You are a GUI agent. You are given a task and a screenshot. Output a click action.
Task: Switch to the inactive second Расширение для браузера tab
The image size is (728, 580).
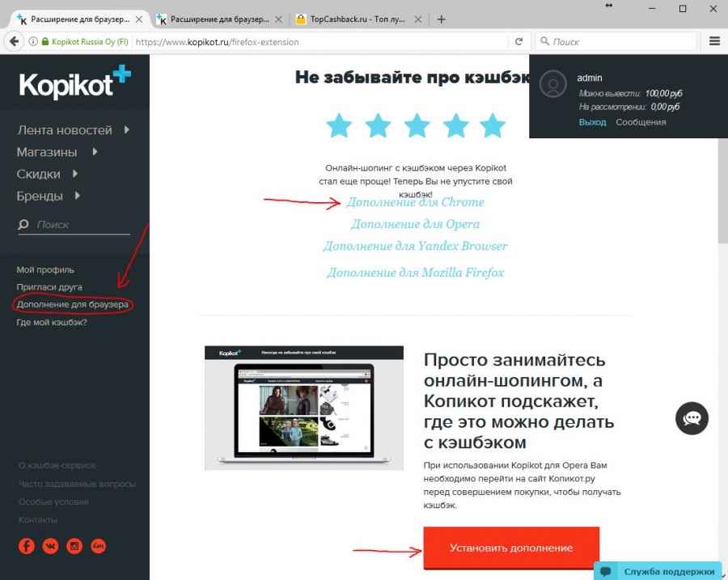[219, 19]
